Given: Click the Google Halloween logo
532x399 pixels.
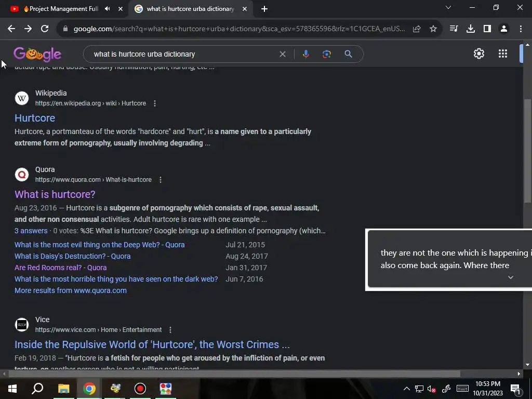Looking at the screenshot, I should click(37, 54).
